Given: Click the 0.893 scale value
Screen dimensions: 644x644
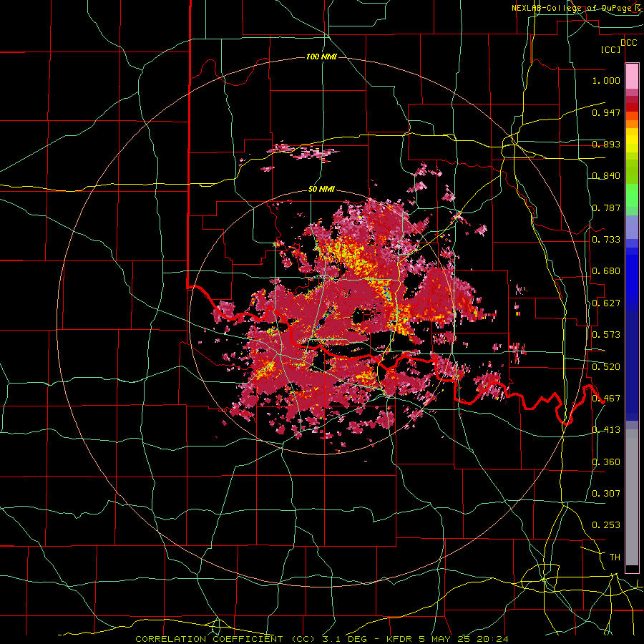Looking at the screenshot, I should click(x=606, y=144).
